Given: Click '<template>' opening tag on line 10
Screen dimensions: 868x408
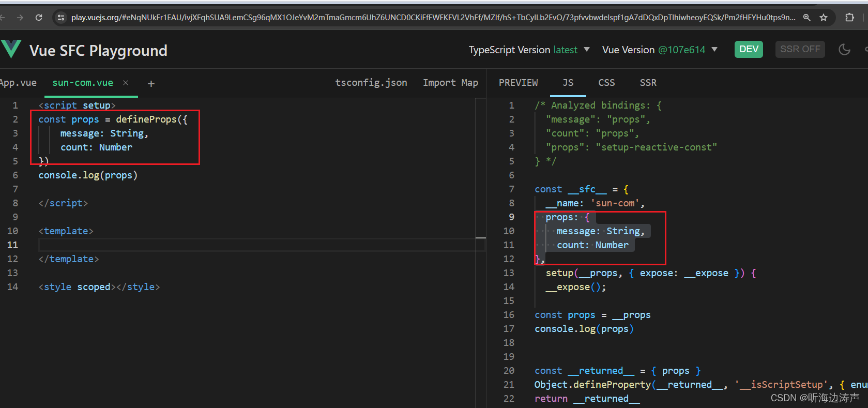Looking at the screenshot, I should click(x=66, y=231).
